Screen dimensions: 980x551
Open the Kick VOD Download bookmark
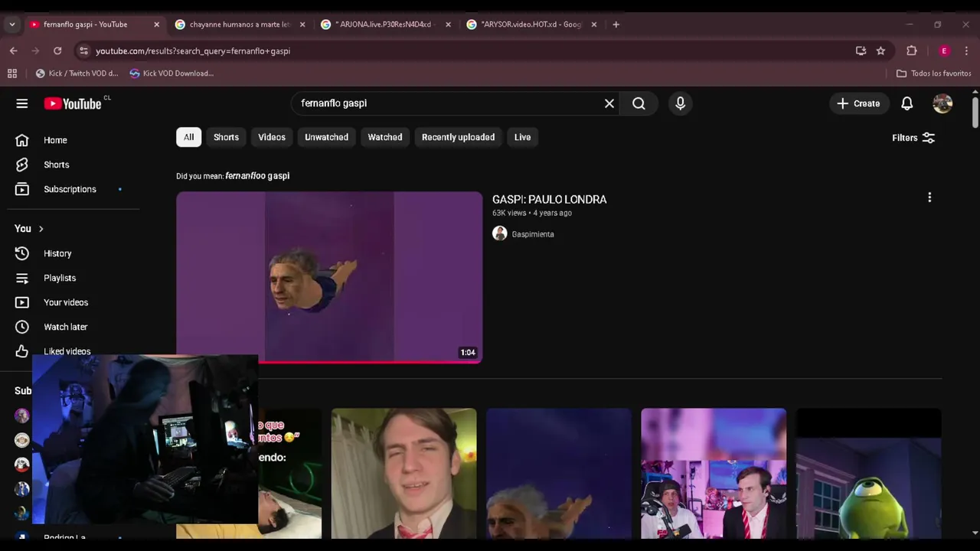(x=171, y=73)
